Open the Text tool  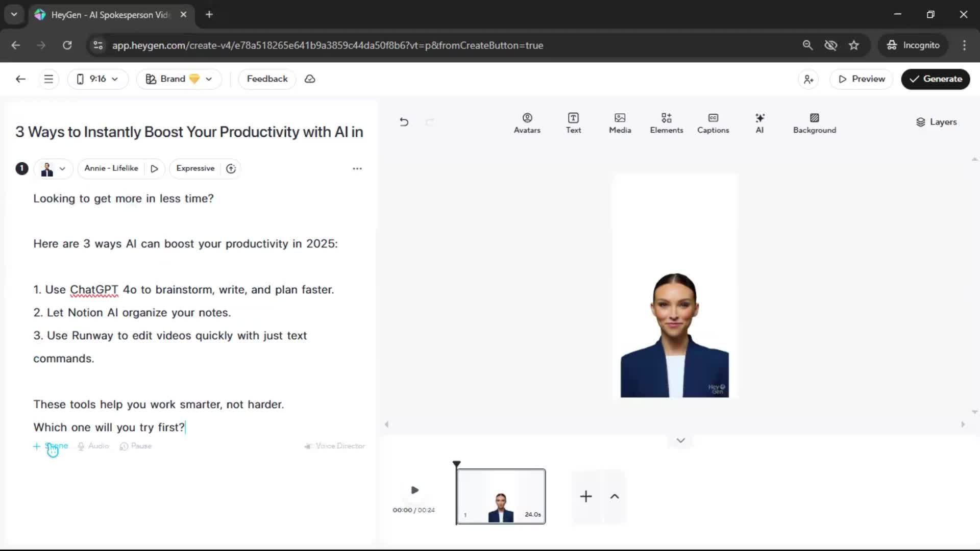[573, 123]
